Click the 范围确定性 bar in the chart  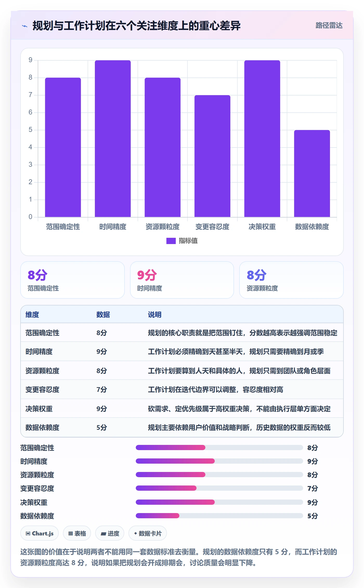tap(63, 147)
